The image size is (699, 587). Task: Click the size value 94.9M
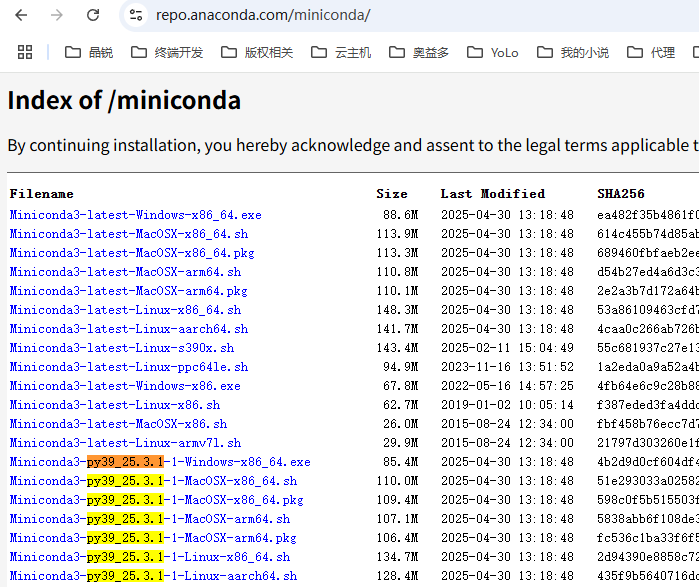point(400,367)
